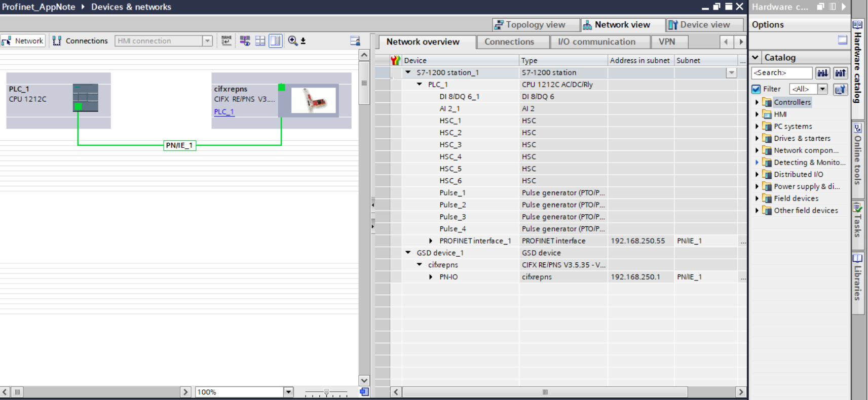The image size is (868, 400).
Task: Click the catalog Search input field
Action: [781, 73]
